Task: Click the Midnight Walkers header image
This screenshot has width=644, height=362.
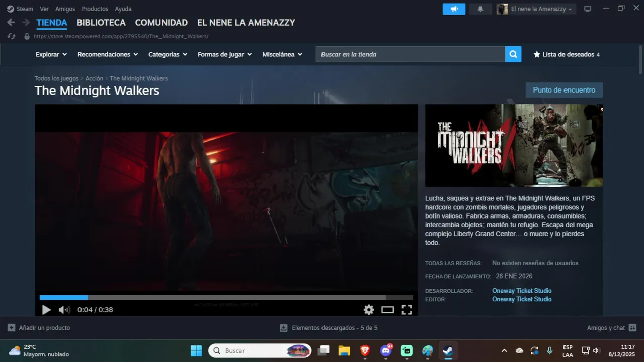Action: pyautogui.click(x=514, y=145)
